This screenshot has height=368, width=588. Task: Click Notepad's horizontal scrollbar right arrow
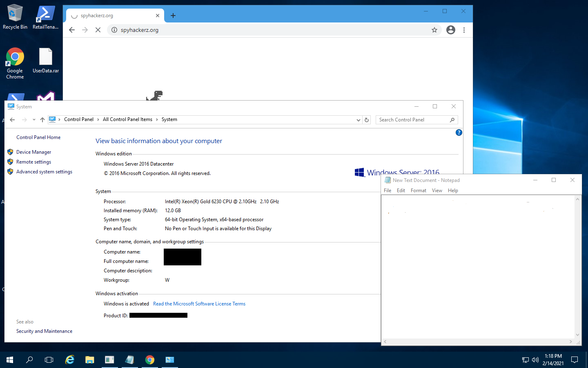571,341
